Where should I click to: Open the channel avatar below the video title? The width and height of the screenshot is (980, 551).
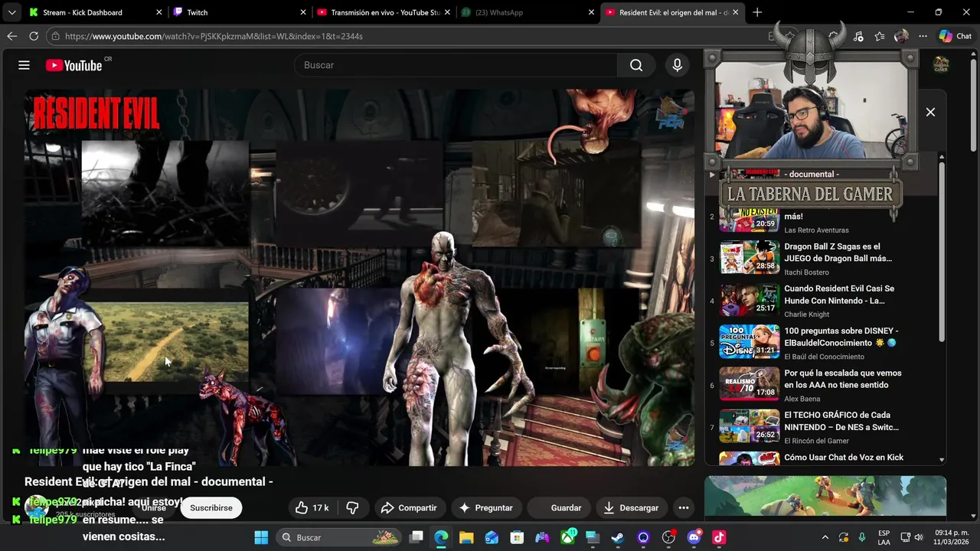(37, 507)
